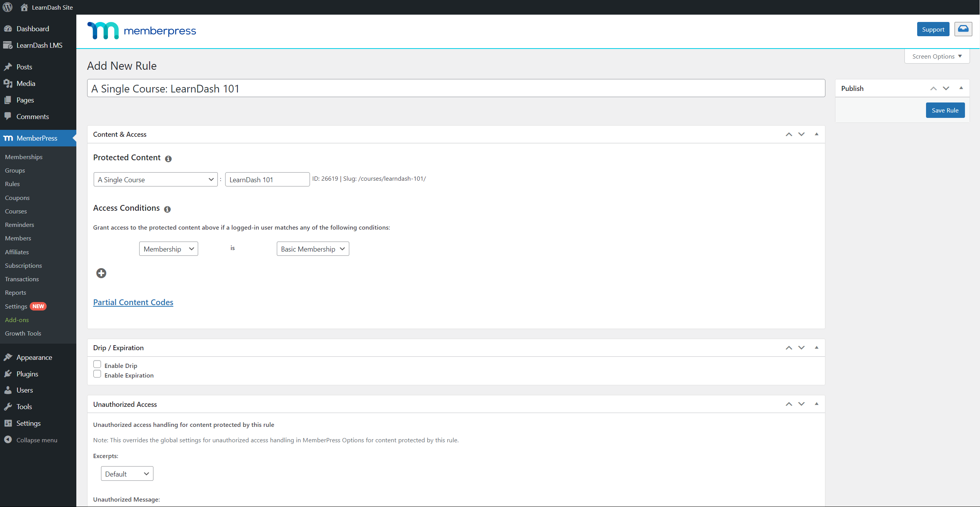Click the Save Rule button
This screenshot has width=980, height=507.
click(x=945, y=110)
